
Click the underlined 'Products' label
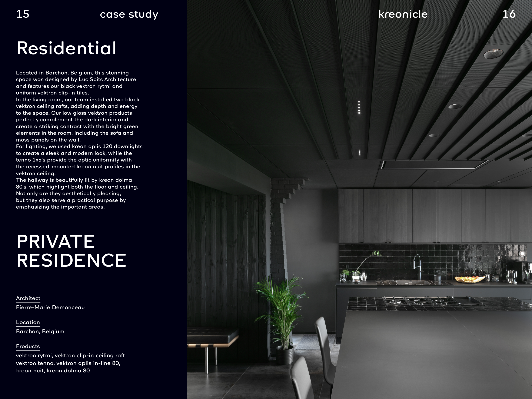[28, 346]
